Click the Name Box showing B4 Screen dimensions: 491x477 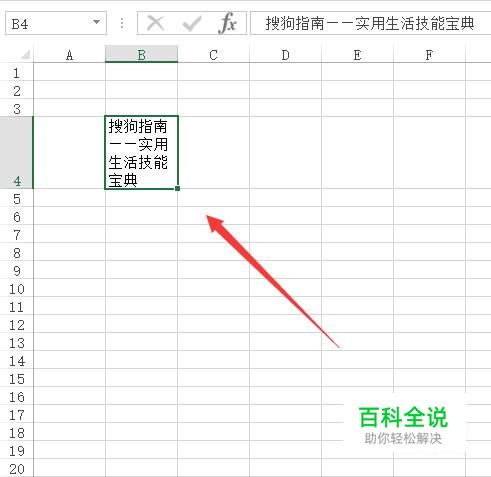(56, 23)
